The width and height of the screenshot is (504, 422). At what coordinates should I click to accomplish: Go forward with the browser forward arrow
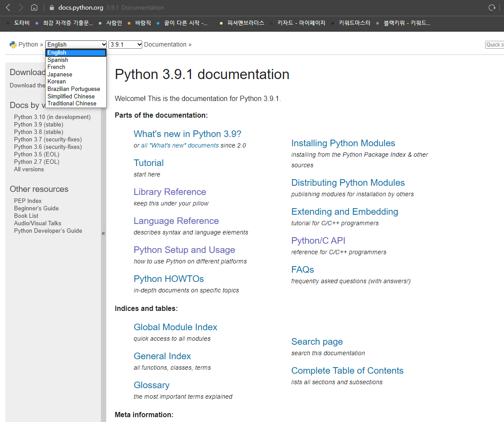pos(21,7)
